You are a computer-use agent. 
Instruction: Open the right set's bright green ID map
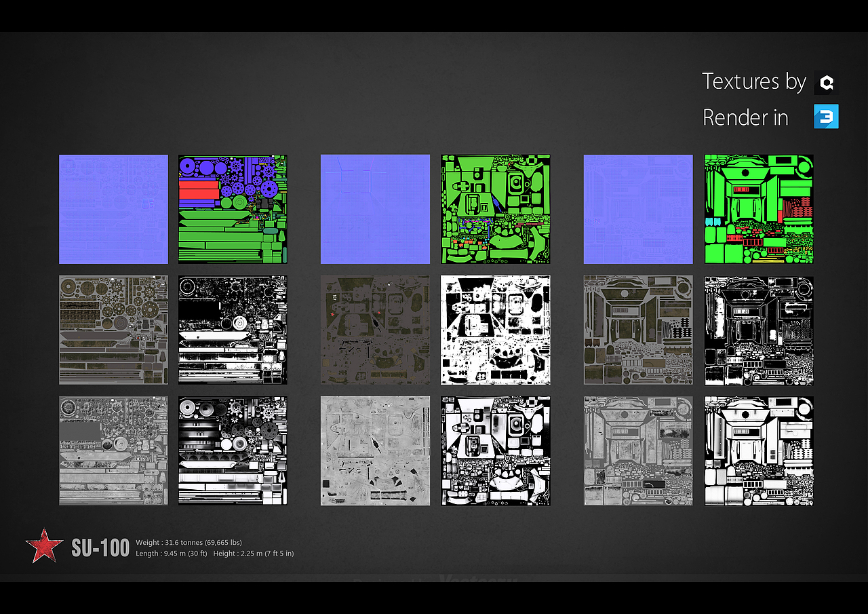(x=759, y=209)
